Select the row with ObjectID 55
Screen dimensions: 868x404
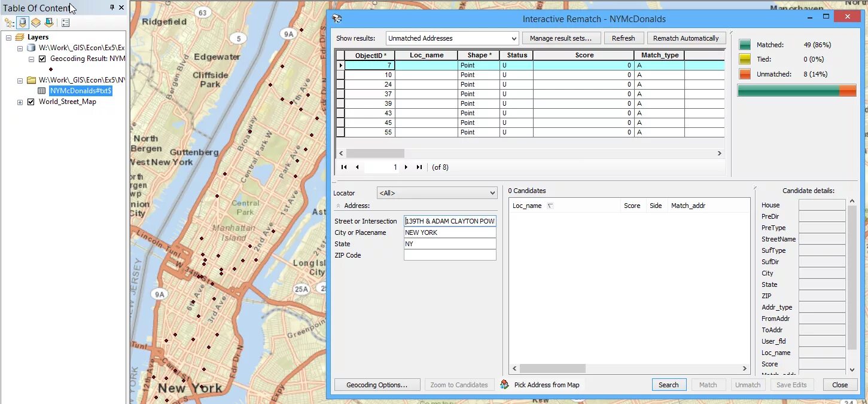530,132
